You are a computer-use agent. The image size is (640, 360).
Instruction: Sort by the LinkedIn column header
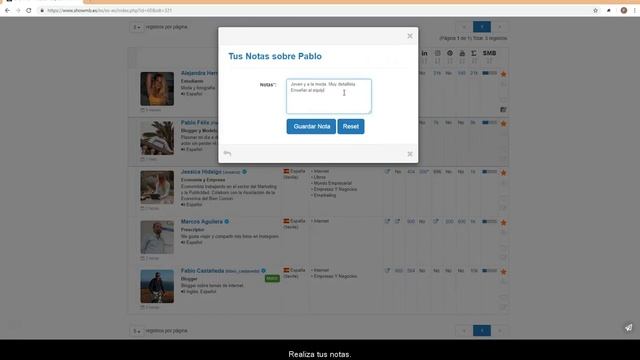point(424,53)
